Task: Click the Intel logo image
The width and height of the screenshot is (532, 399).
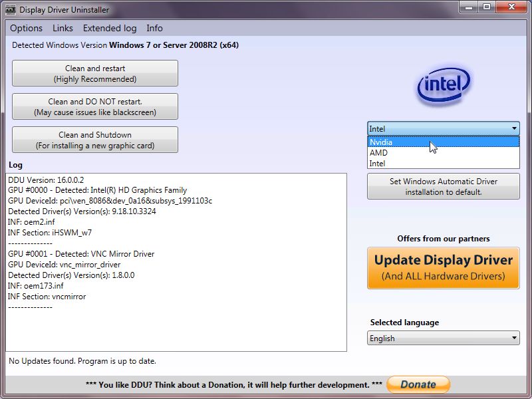Action: [x=443, y=84]
